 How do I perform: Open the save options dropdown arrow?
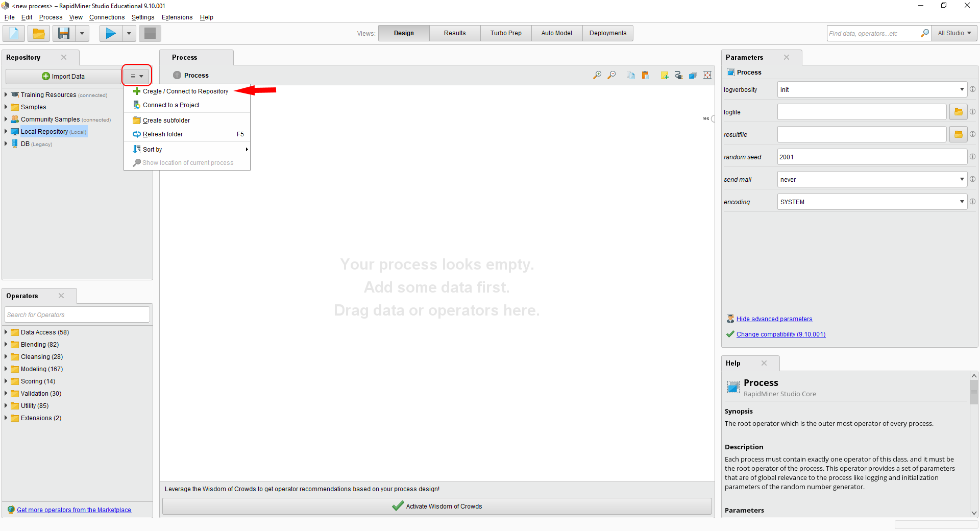click(x=82, y=34)
